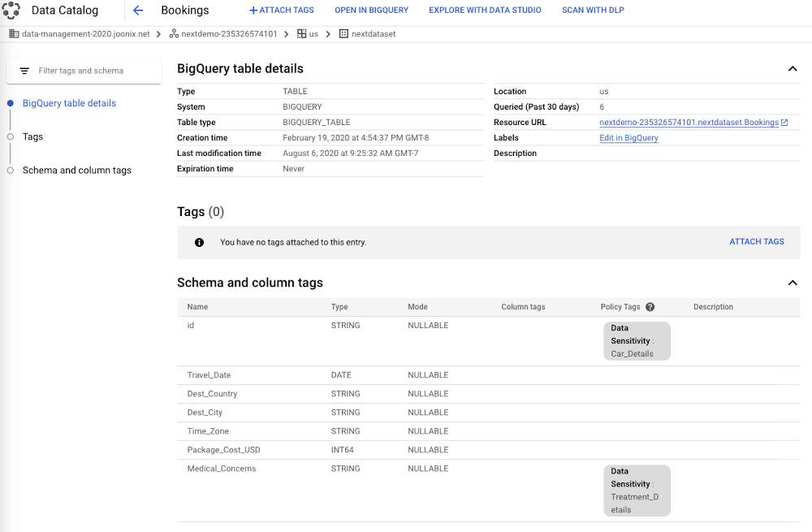812x532 pixels.
Task: Open the nextdataset breadcrumb
Action: (x=374, y=33)
